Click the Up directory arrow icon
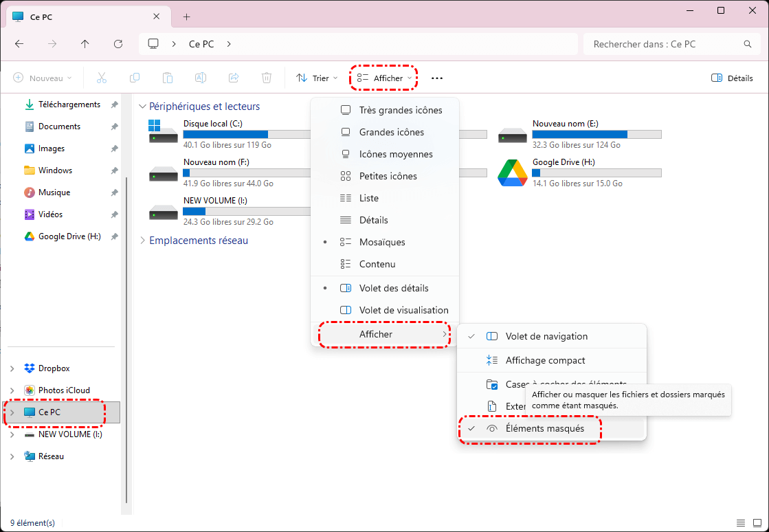 coord(85,44)
